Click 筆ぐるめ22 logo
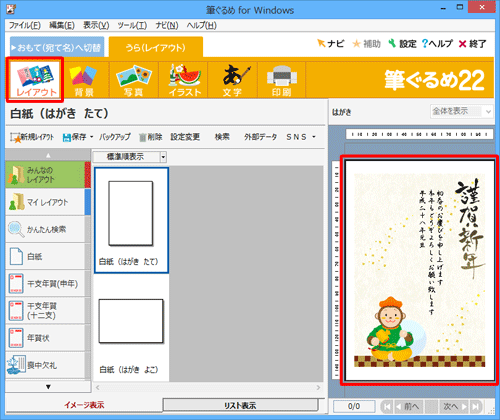Viewport: 500px width, 420px height. (434, 80)
